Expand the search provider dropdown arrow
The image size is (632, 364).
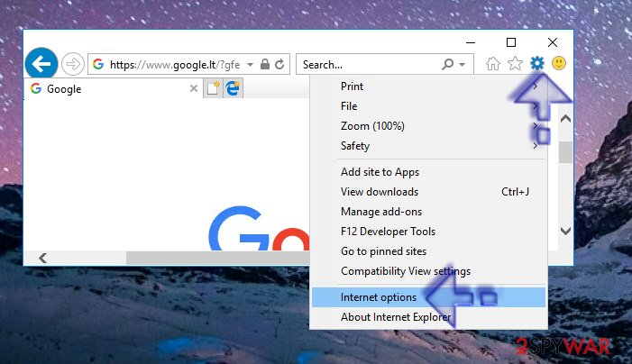click(463, 65)
